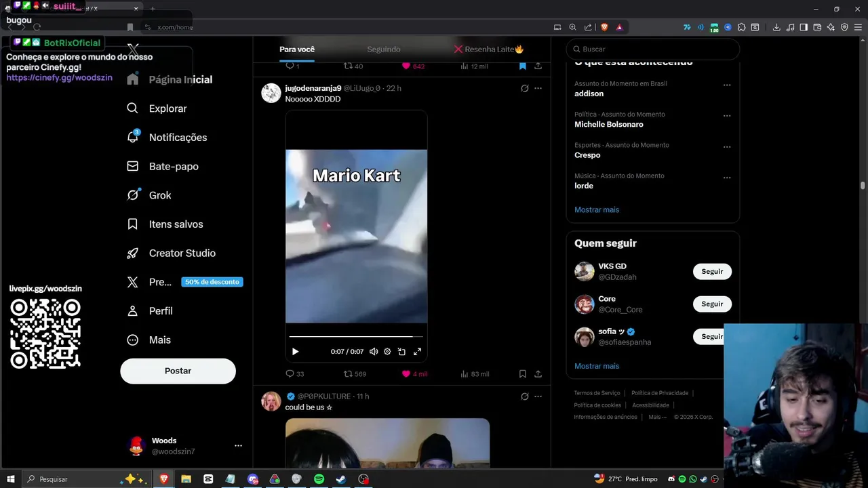Share the jugodenaranja9 Mario Kart post
868x488 pixels.
(538, 374)
